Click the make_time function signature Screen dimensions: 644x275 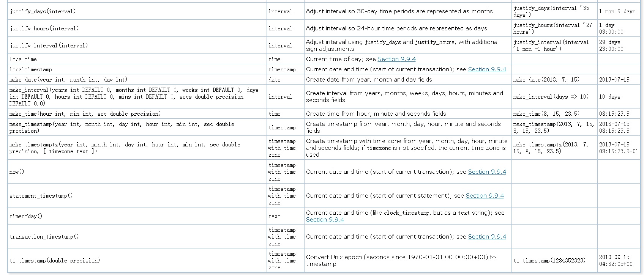point(85,114)
